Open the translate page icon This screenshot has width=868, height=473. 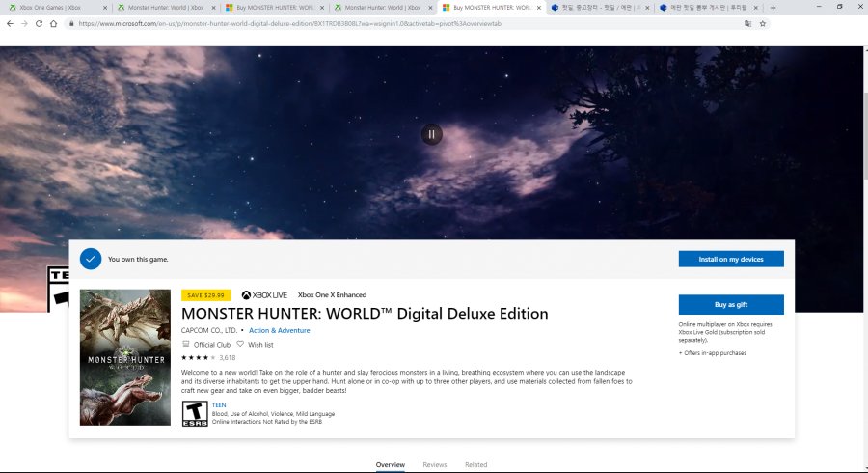pos(747,24)
